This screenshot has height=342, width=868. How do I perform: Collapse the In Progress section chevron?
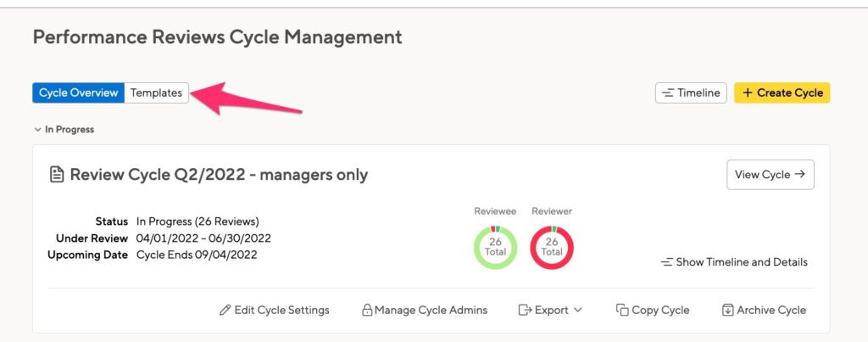click(x=37, y=129)
